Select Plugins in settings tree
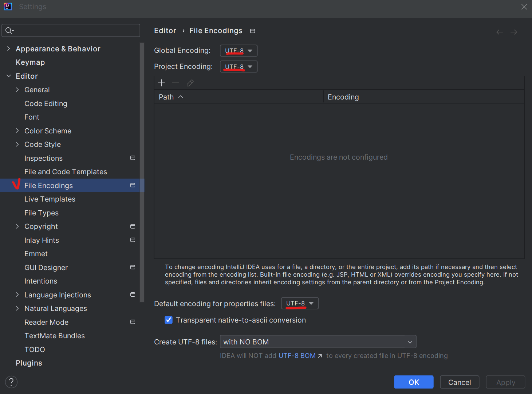The width and height of the screenshot is (532, 394). pyautogui.click(x=29, y=363)
